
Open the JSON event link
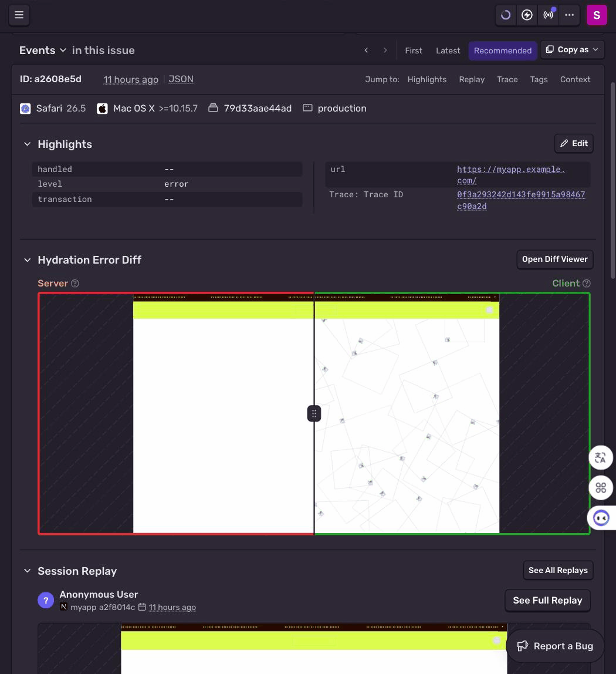point(181,79)
